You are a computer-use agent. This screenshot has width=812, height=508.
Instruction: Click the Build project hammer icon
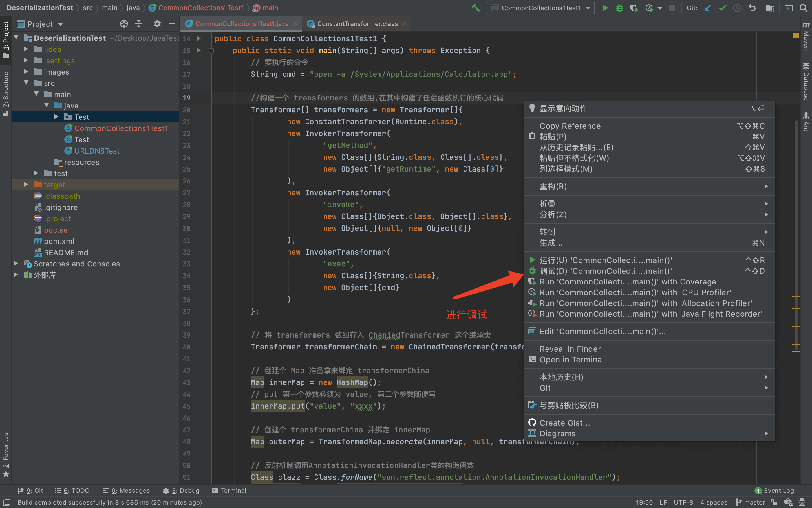coord(475,8)
